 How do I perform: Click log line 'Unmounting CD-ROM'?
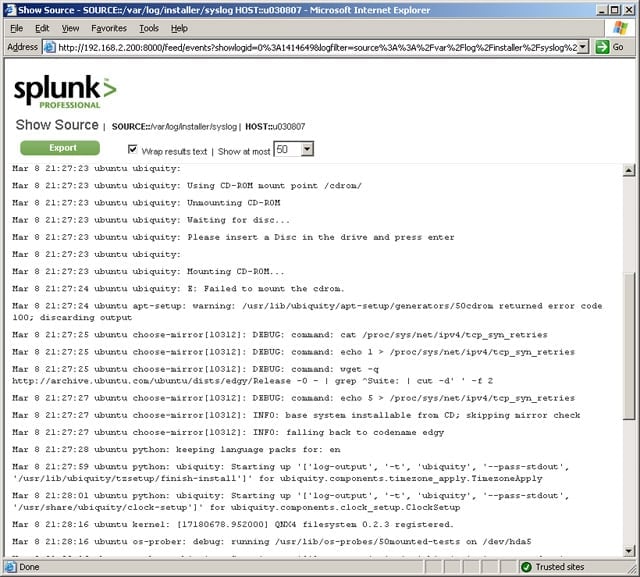tap(146, 203)
